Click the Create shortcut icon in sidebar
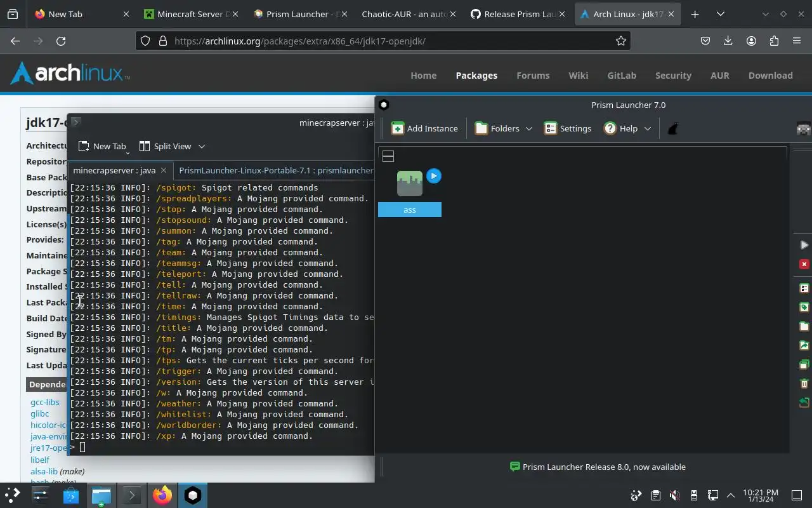This screenshot has width=812, height=508. (x=804, y=403)
